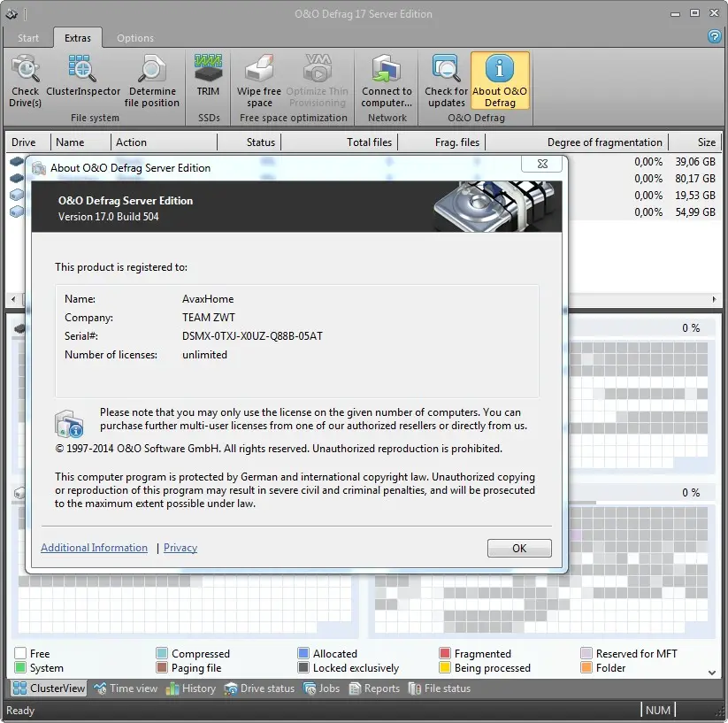Image resolution: width=728 pixels, height=723 pixels.
Task: Sort by Total files column
Action: 339,142
